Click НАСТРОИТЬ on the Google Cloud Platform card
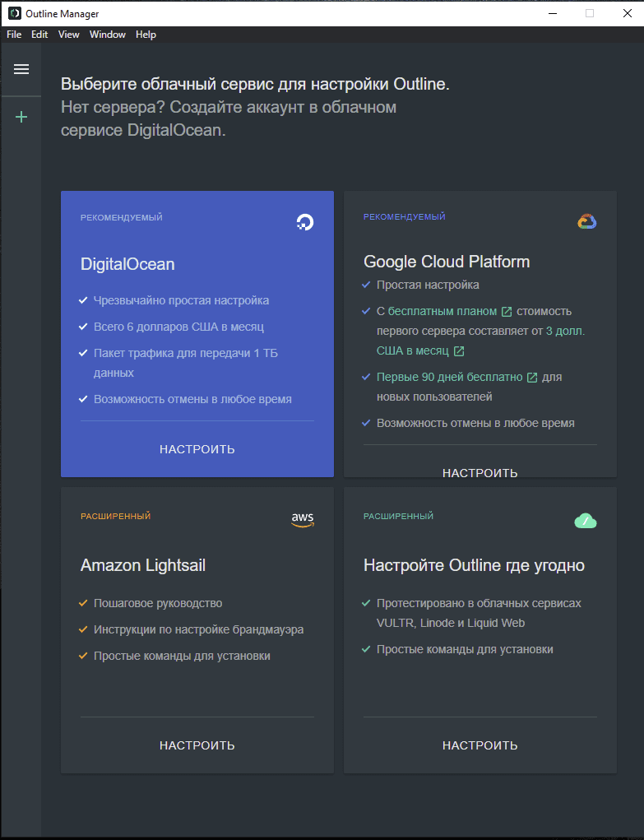644x840 pixels. click(x=480, y=472)
